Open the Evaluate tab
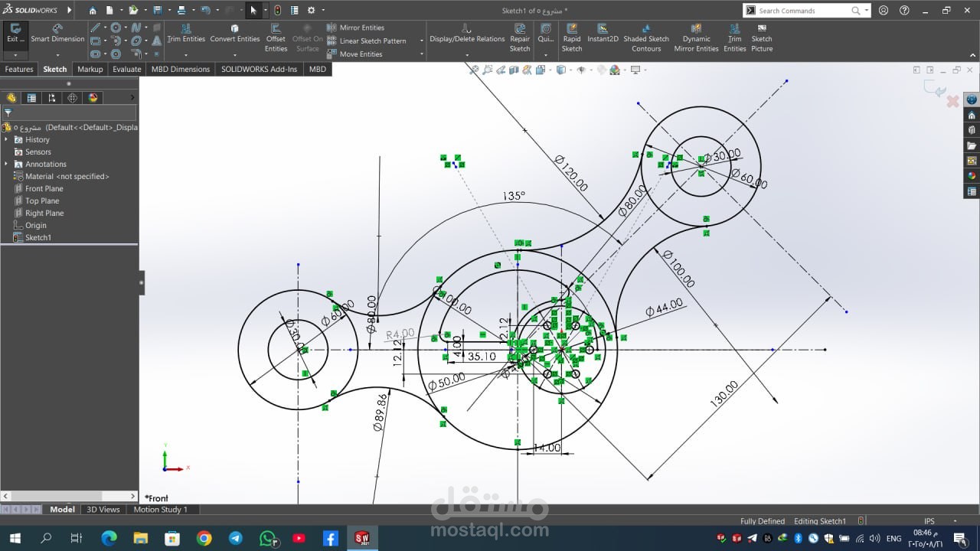 click(126, 69)
